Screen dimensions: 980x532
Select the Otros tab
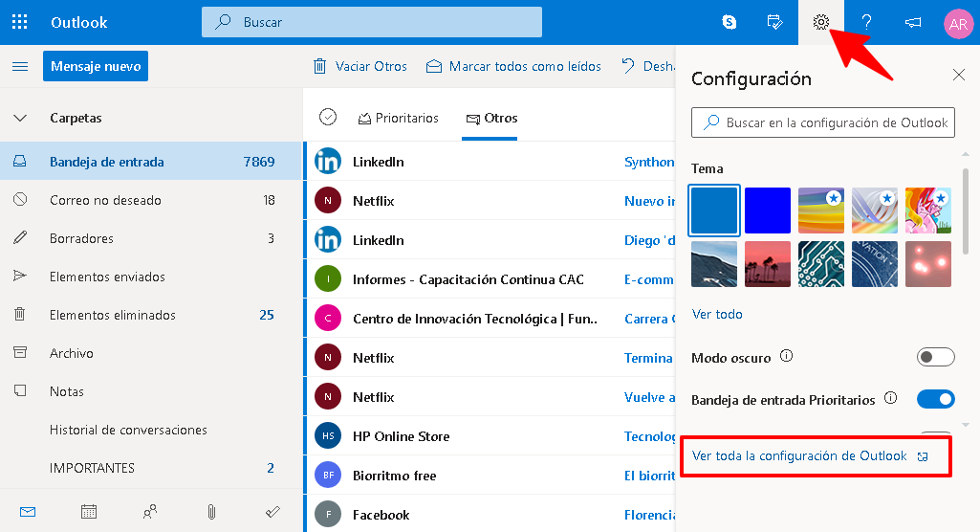pos(491,118)
